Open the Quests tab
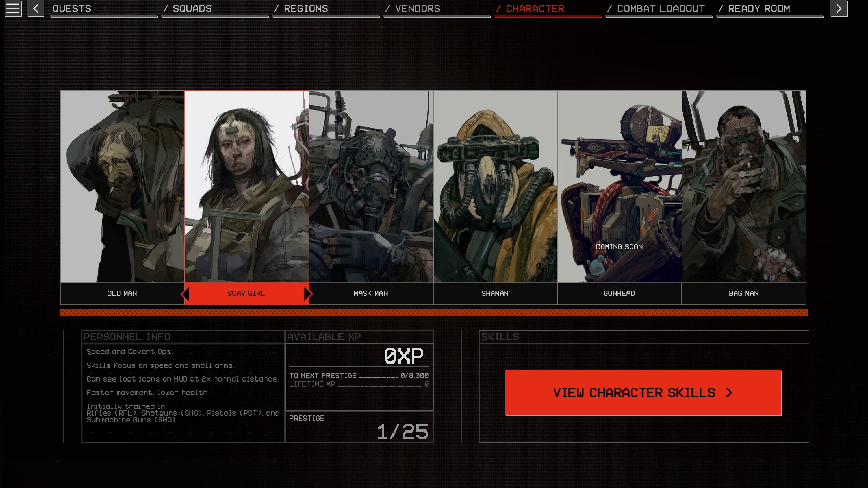The width and height of the screenshot is (868, 488). point(71,8)
